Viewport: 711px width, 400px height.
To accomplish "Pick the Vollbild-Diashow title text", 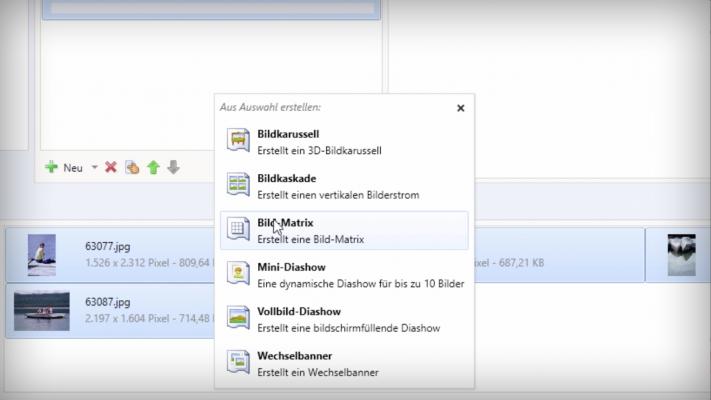I will 299,311.
